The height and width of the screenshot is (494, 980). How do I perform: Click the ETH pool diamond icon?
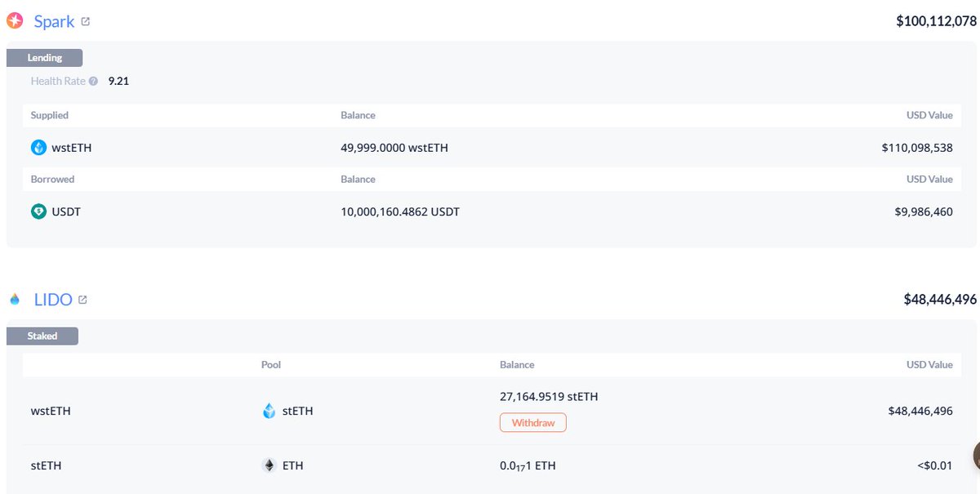pos(269,465)
